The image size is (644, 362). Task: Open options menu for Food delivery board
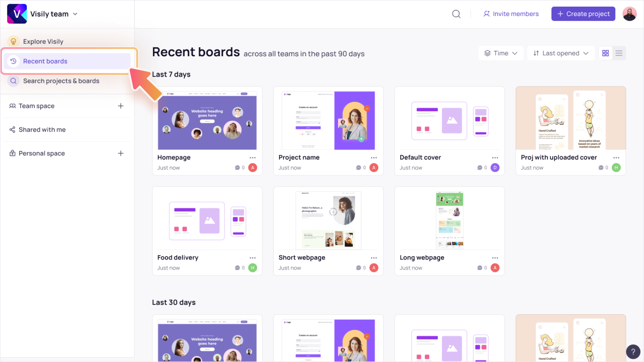253,257
